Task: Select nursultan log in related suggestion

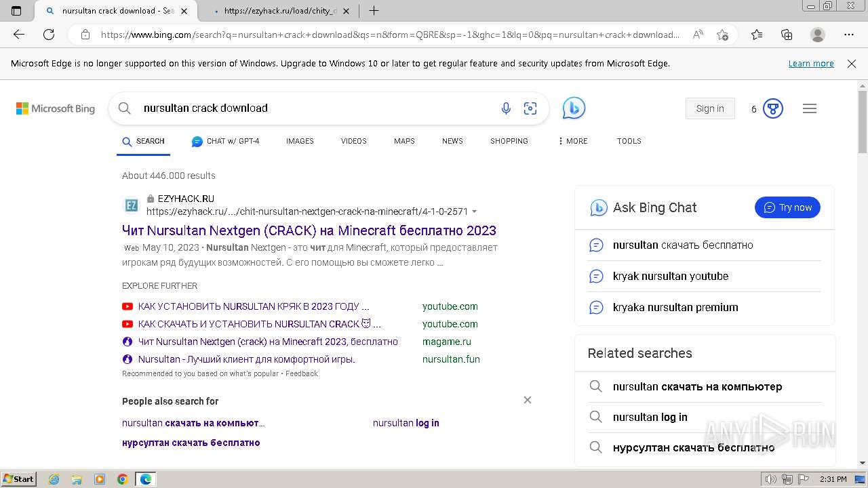Action: (406, 423)
